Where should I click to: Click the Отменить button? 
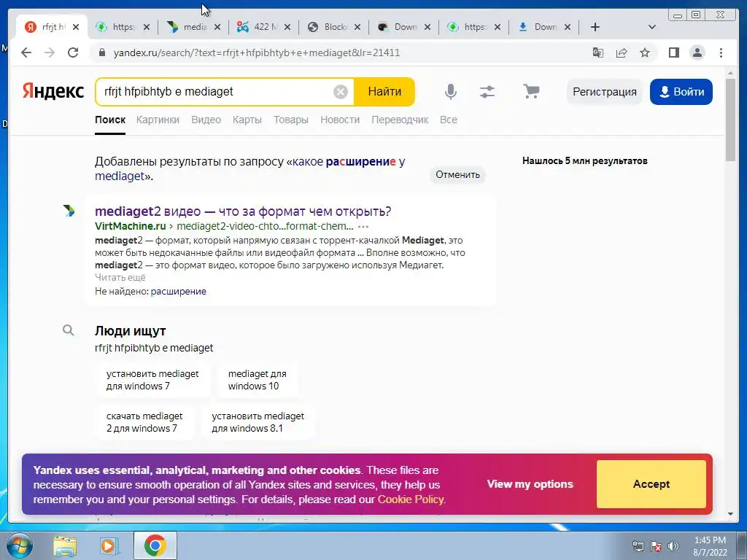458,175
